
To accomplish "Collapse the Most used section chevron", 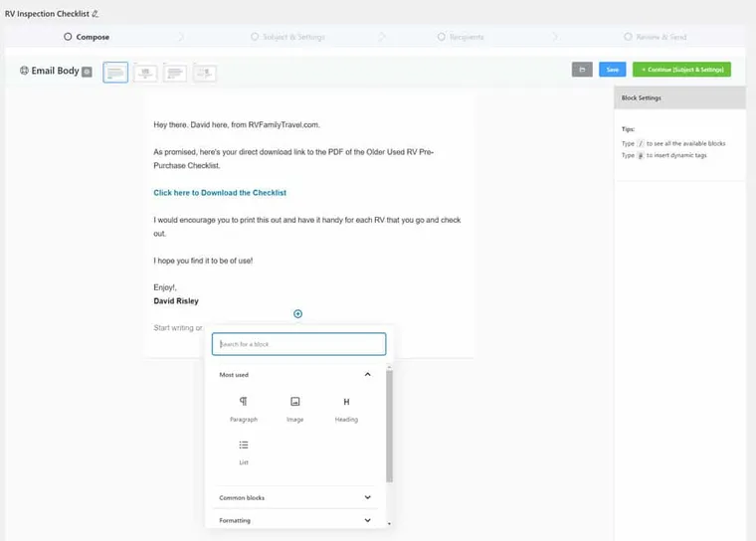I will click(367, 375).
